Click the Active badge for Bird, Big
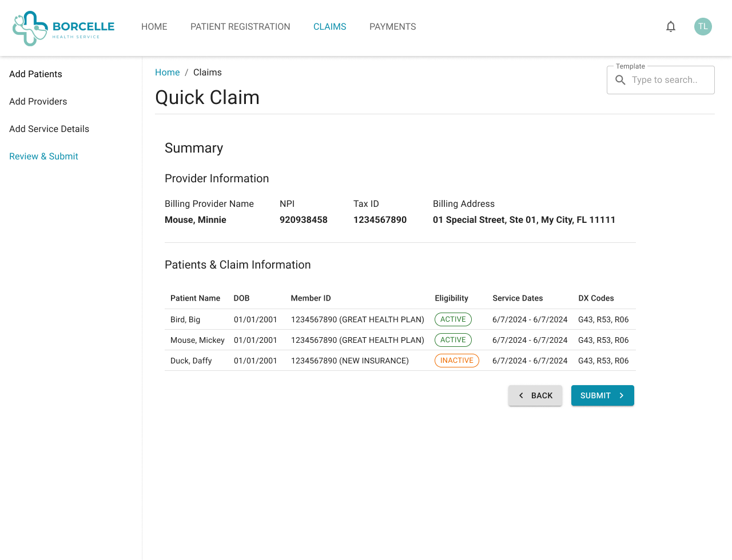Viewport: 732px width, 560px height. pos(453,319)
